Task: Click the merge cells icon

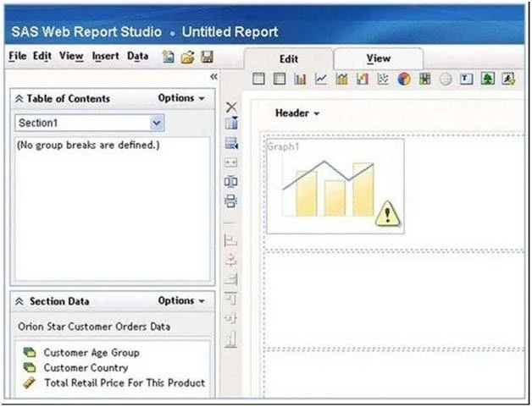Action: (x=231, y=162)
